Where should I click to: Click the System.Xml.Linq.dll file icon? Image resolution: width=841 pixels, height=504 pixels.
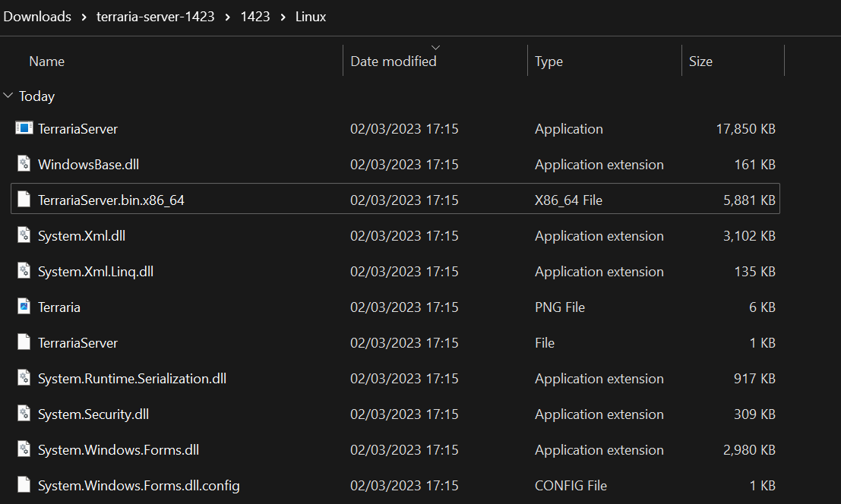coord(24,272)
